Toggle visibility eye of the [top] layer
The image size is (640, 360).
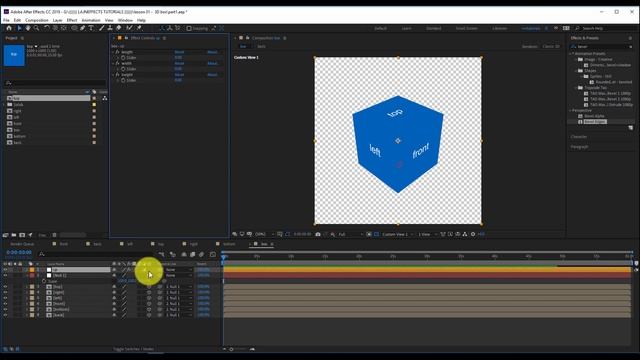5,287
